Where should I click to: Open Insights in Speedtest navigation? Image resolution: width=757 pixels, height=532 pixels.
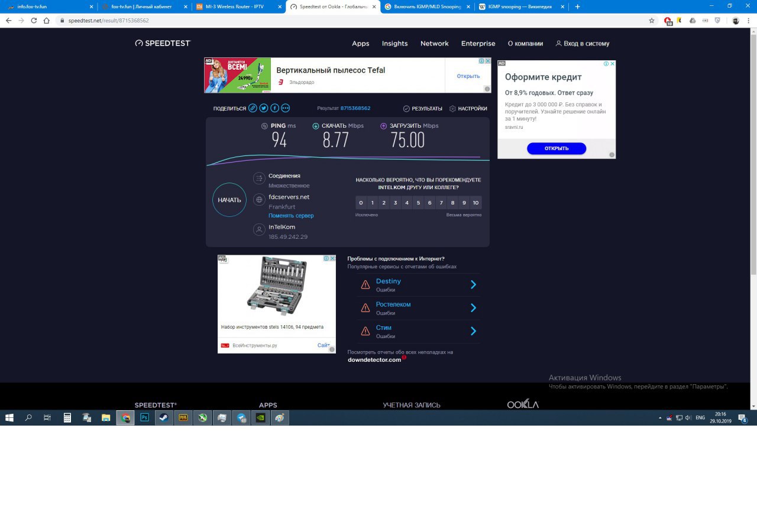click(x=395, y=43)
